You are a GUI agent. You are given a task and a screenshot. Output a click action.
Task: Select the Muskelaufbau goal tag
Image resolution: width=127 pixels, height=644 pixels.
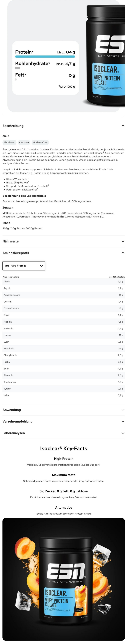(40, 143)
